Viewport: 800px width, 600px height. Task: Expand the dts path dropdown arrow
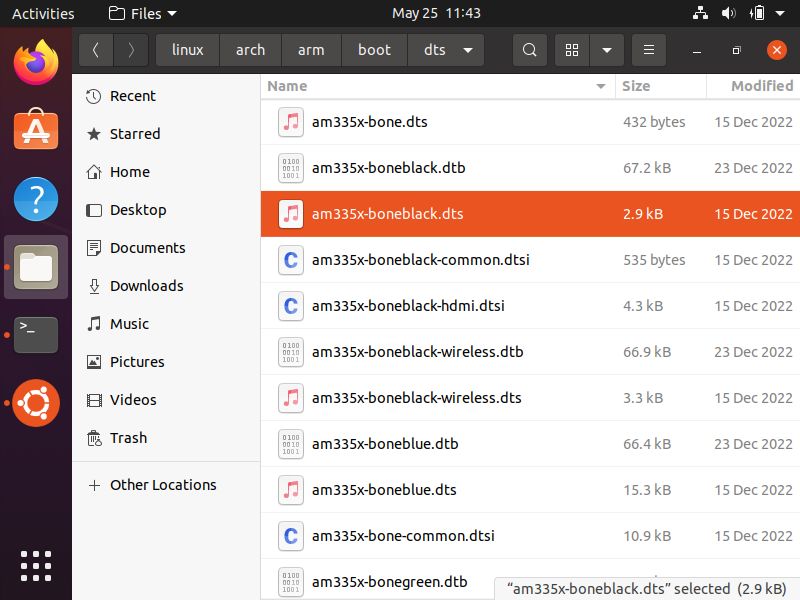pos(468,50)
